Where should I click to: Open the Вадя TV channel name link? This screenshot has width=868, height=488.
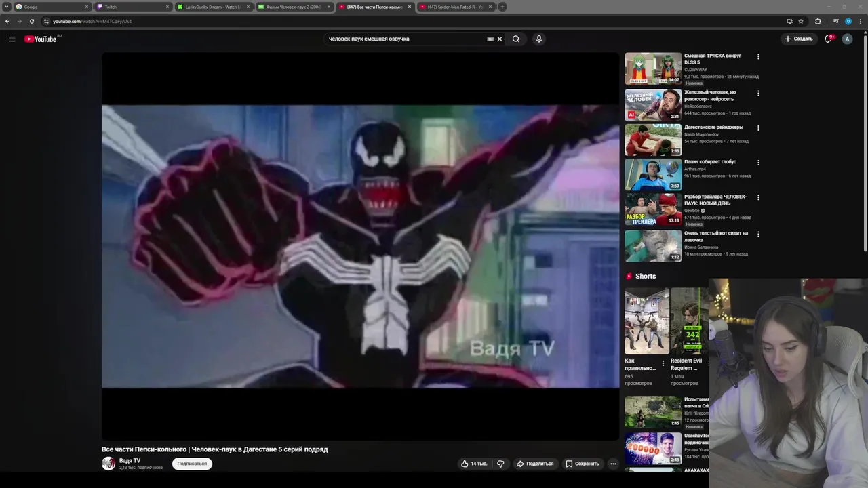(130, 460)
